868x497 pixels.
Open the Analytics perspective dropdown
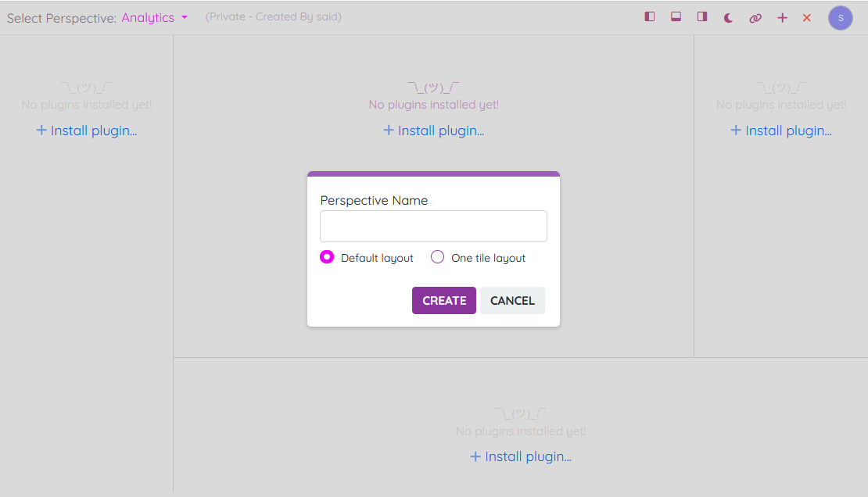pyautogui.click(x=148, y=17)
